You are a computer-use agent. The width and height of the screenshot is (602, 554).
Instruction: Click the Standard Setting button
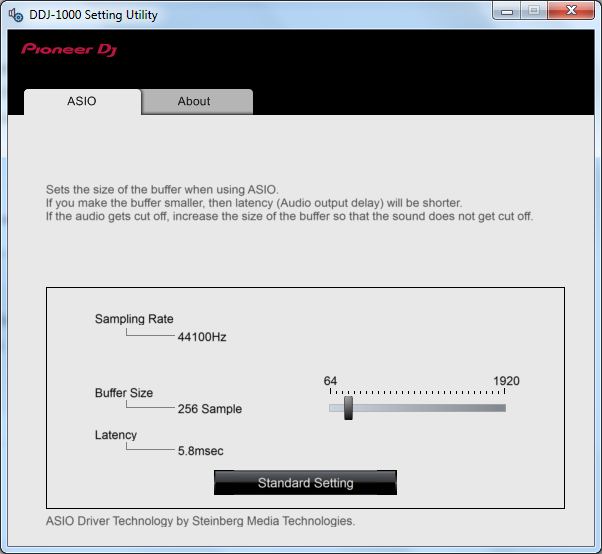click(305, 483)
